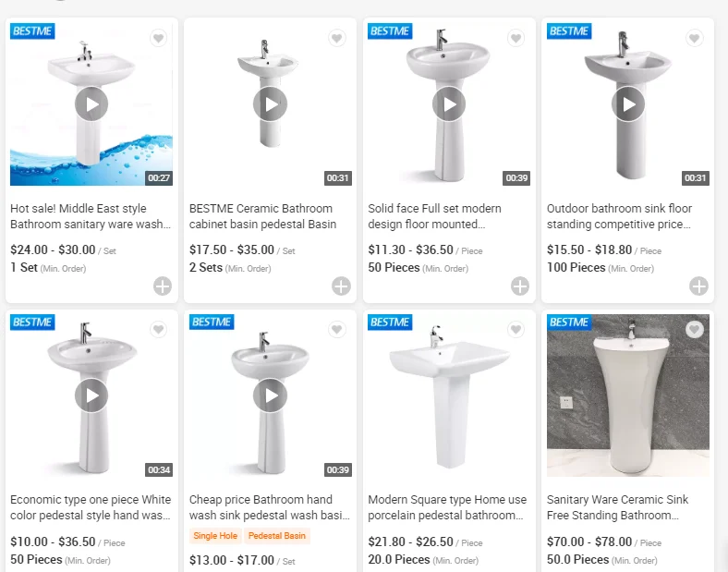
Task: Favorite the Sanitary Ware Ceramic Sink
Action: point(695,330)
